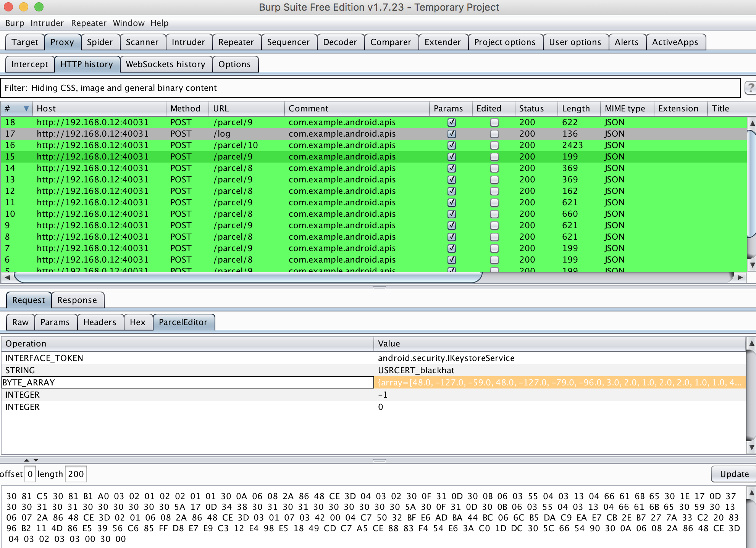This screenshot has width=756, height=548.
Task: Select the USRCERT_blackhat string value
Action: pyautogui.click(x=416, y=370)
